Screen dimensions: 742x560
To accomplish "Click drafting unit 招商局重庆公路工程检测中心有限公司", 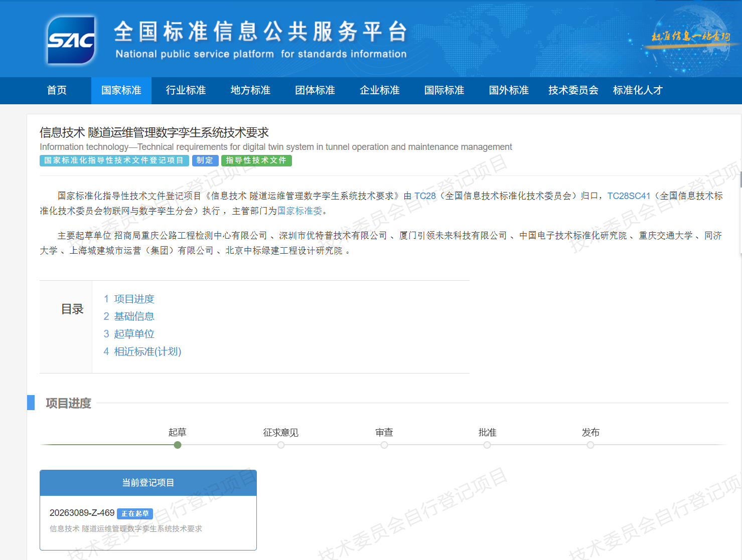I will point(191,236).
